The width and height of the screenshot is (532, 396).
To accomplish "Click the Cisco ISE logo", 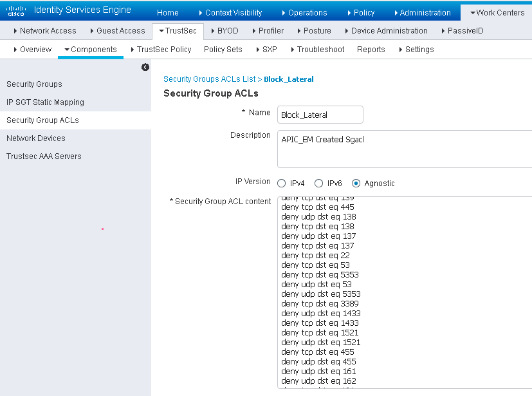I will click(14, 10).
